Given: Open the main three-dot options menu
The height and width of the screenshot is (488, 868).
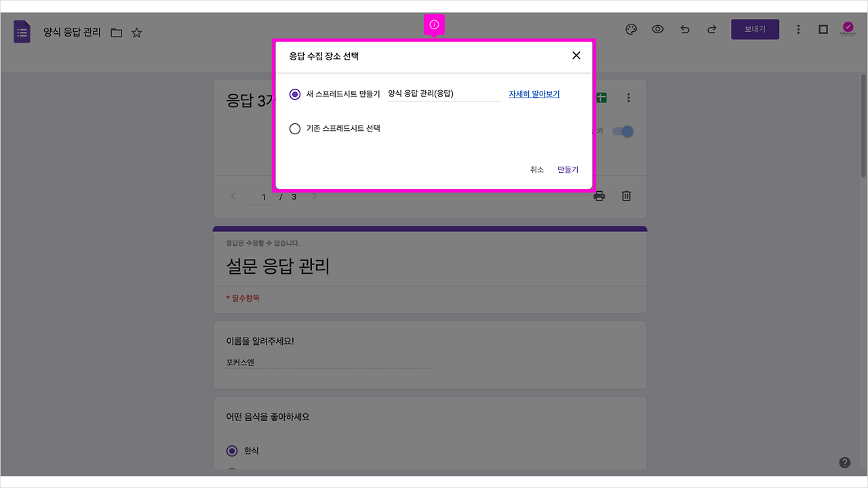Looking at the screenshot, I should coord(798,29).
